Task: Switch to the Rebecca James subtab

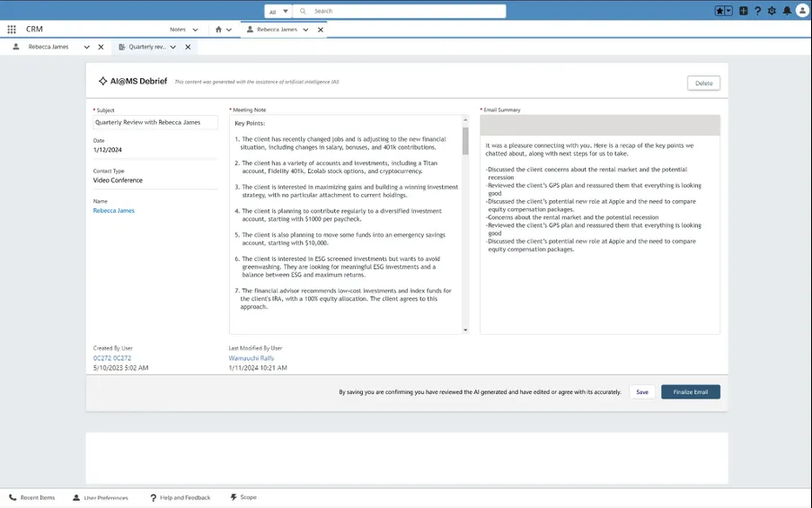Action: pyautogui.click(x=49, y=47)
